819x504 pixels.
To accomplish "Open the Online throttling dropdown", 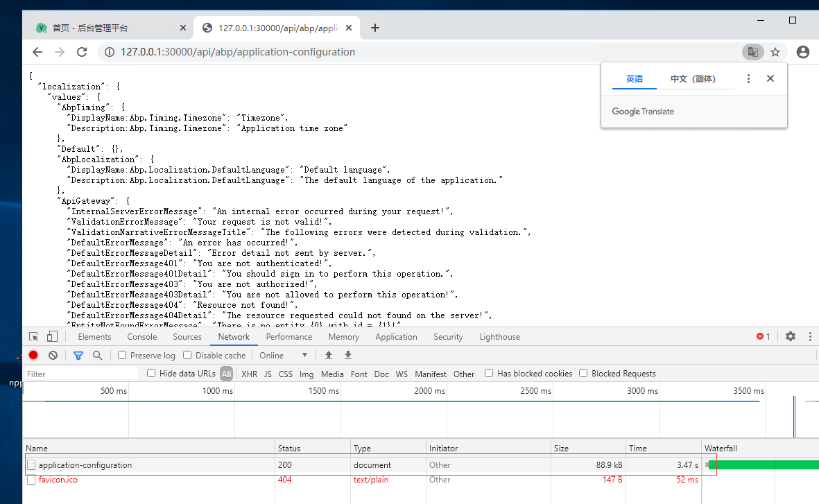I will (x=282, y=355).
